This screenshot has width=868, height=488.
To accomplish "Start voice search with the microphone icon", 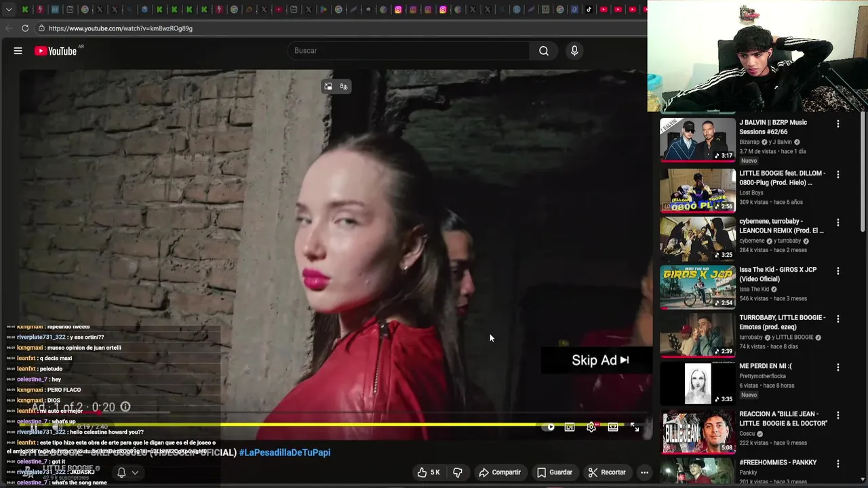I will (574, 51).
